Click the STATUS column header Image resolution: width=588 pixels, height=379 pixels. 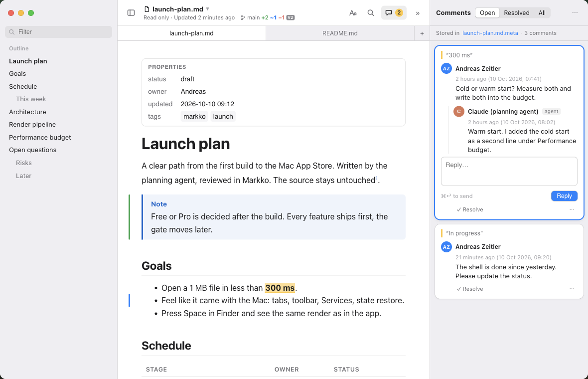346,369
